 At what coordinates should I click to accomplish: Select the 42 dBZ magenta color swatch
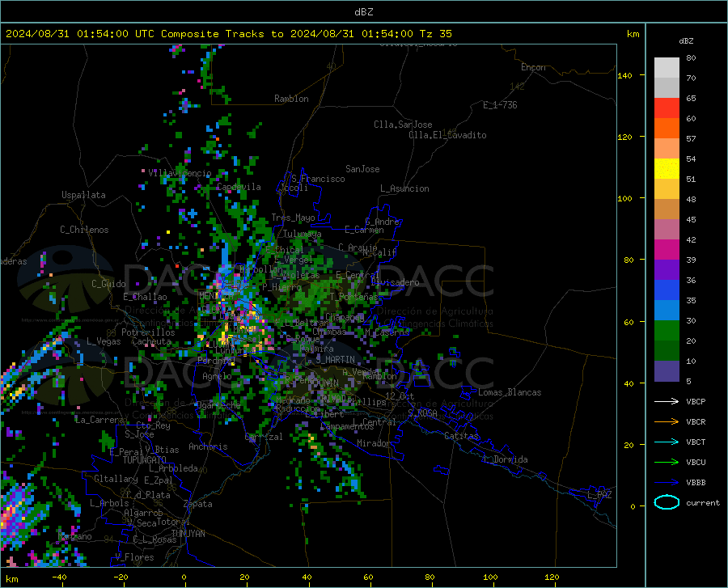click(667, 250)
